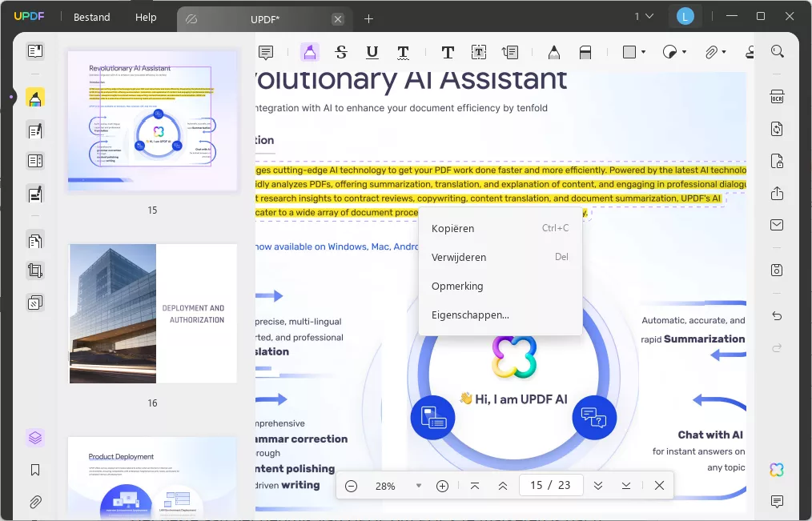The width and height of the screenshot is (812, 521).
Task: Open the Search magnifier
Action: pos(777,51)
